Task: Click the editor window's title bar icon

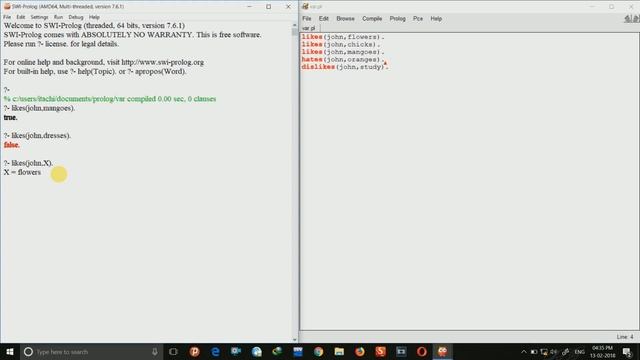Action: pos(305,6)
